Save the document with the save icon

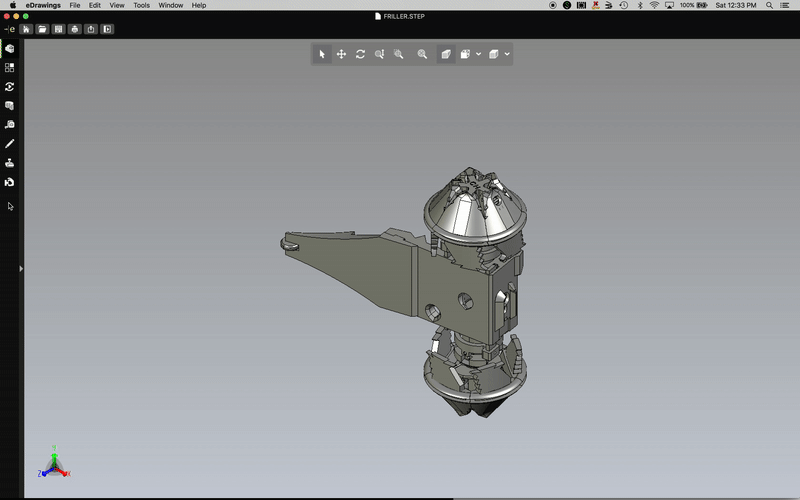point(59,29)
